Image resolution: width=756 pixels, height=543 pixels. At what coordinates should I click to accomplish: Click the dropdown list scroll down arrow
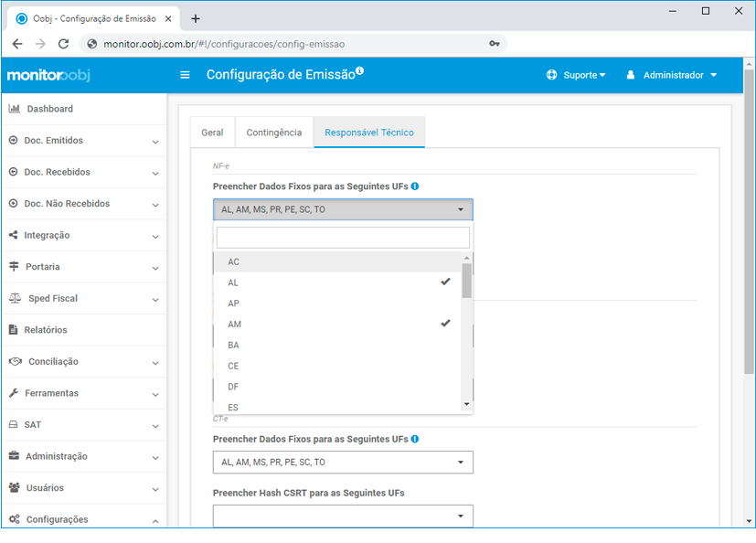(x=467, y=404)
